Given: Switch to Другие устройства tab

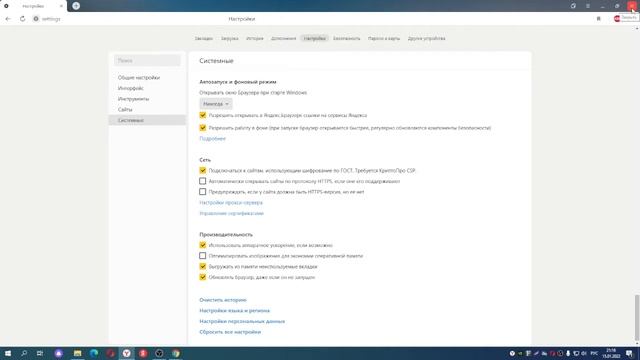Looking at the screenshot, I should pyautogui.click(x=427, y=38).
